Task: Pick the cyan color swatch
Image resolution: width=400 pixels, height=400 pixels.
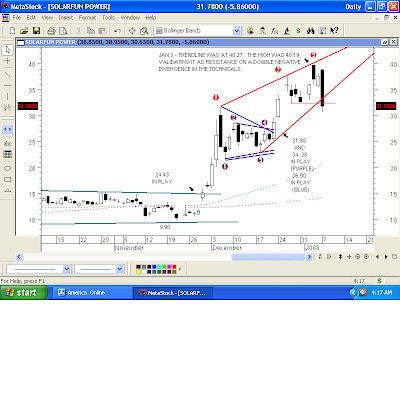Action: (x=160, y=267)
